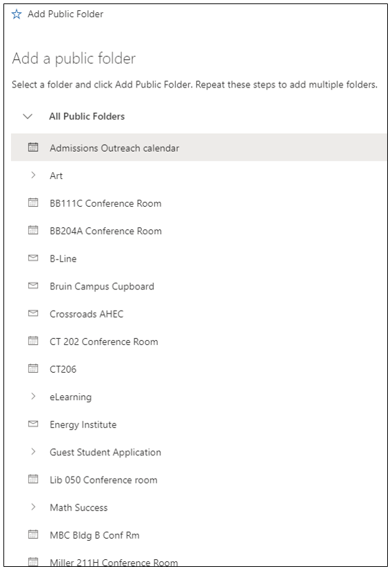Select Lib 050 Conference room label
Viewport: 392px width, 571px height.
pyautogui.click(x=103, y=480)
